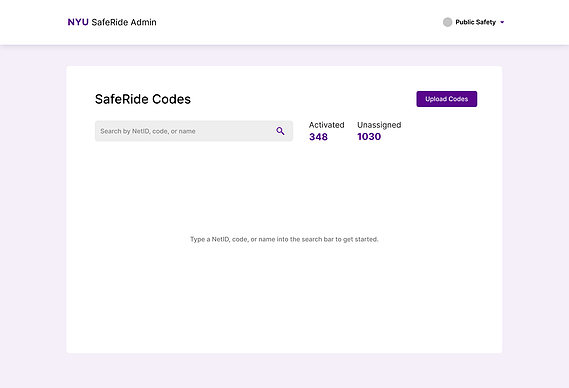Click the SafeRide Codes heading
Image resolution: width=569 pixels, height=388 pixels.
pos(143,99)
